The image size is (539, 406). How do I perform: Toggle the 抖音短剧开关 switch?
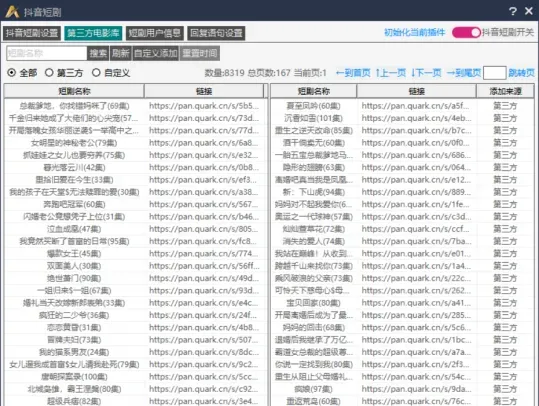point(466,33)
